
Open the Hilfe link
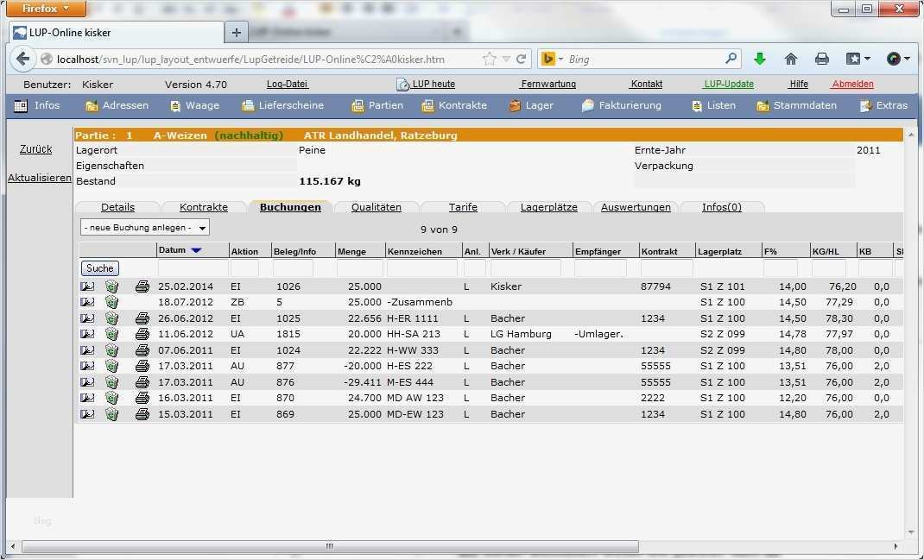[799, 85]
